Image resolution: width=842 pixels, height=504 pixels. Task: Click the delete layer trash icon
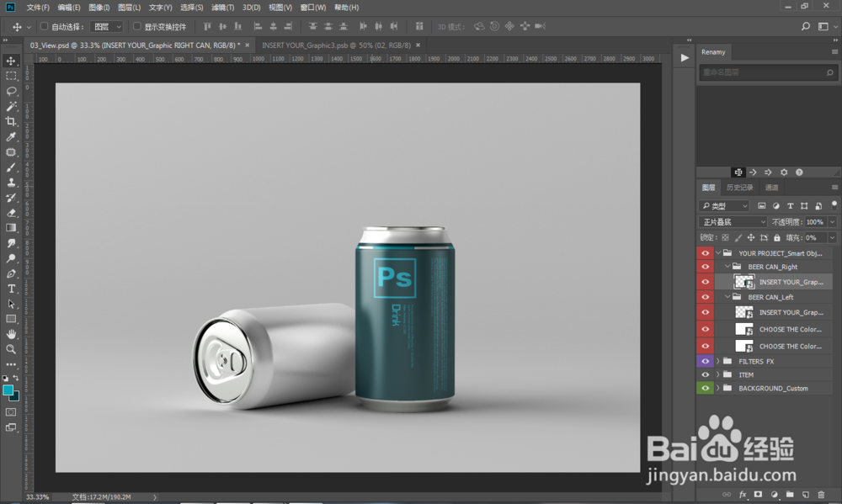[x=821, y=495]
